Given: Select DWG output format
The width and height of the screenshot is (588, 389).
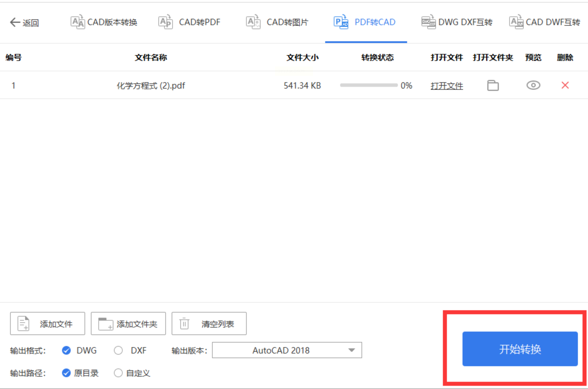Looking at the screenshot, I should [x=66, y=350].
